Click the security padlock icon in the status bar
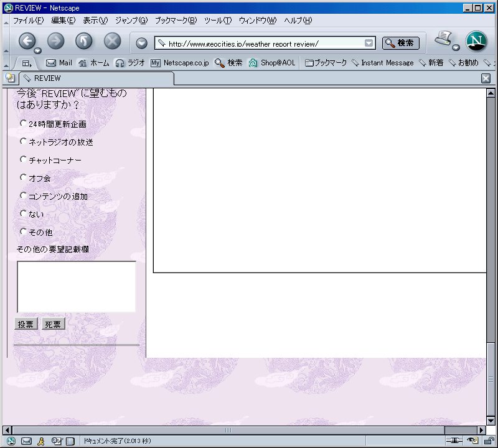Image resolution: width=498 pixels, height=448 pixels. pos(488,441)
